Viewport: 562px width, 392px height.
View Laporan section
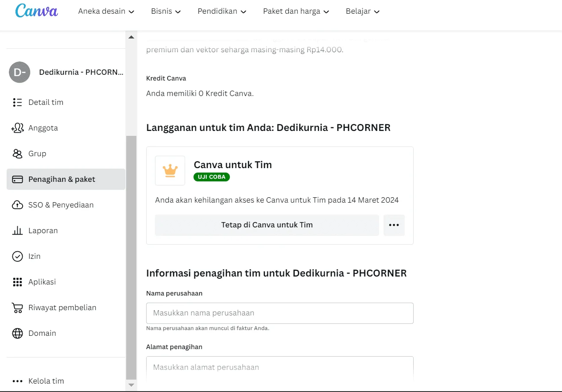click(66, 231)
